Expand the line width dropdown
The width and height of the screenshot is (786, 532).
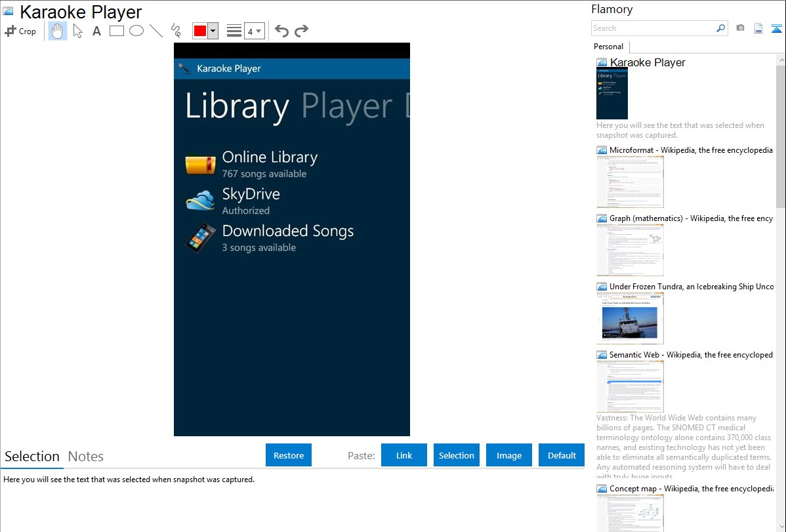click(x=254, y=31)
